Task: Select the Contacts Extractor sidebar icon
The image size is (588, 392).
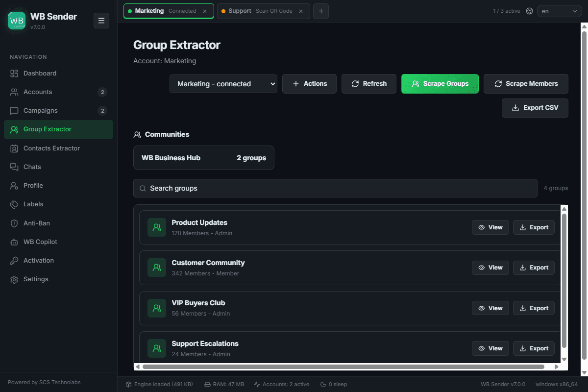Action: tap(14, 148)
